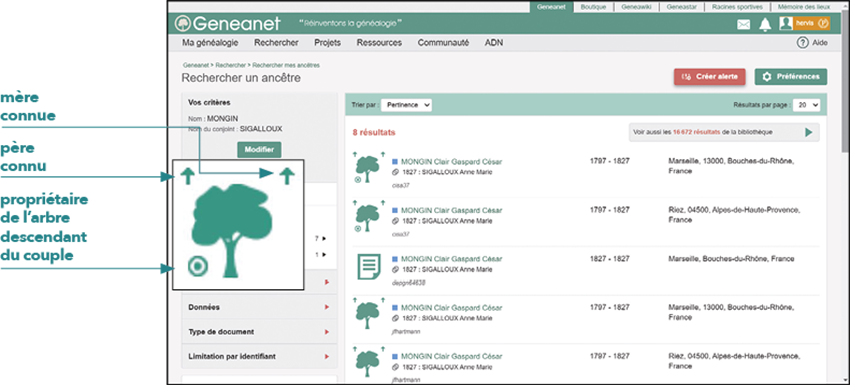Expand the filter row showing count 7

[320, 238]
